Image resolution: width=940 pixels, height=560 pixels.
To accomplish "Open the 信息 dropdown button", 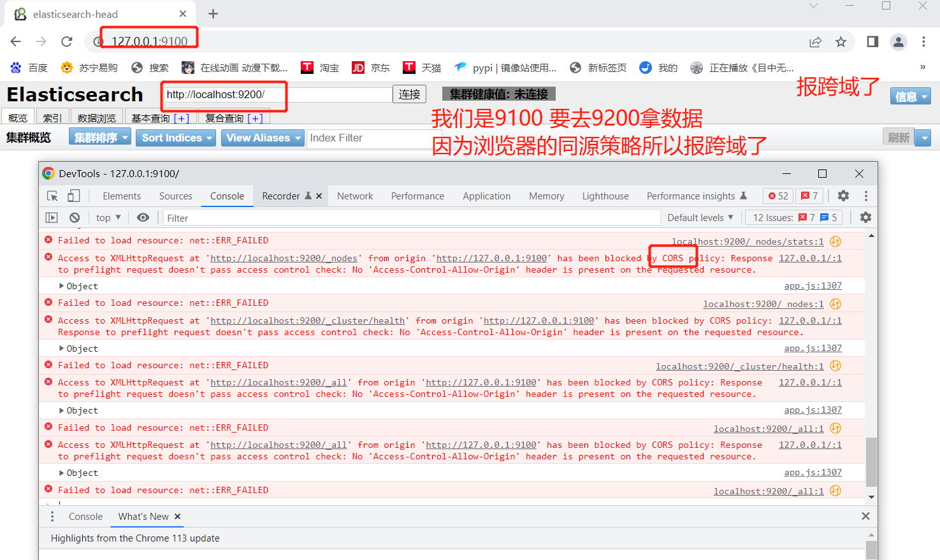I will click(x=911, y=96).
